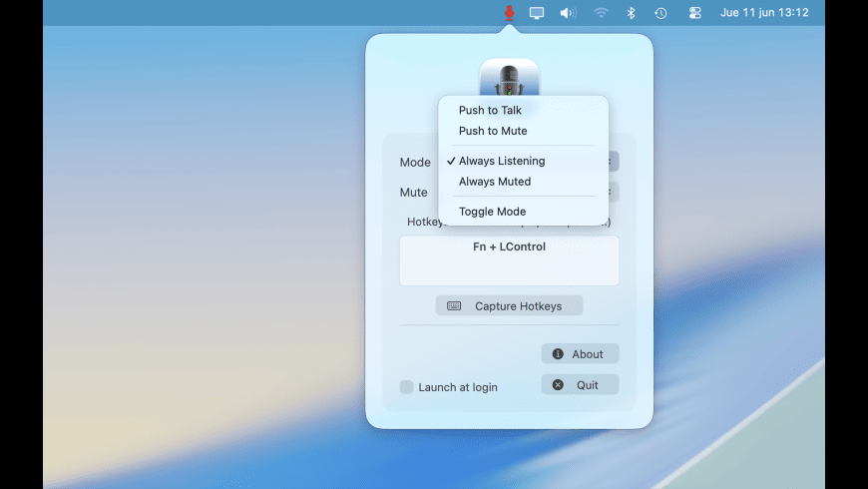Click the keyboard icon in Capture Hotkeys
868x489 pixels.
pyautogui.click(x=454, y=305)
